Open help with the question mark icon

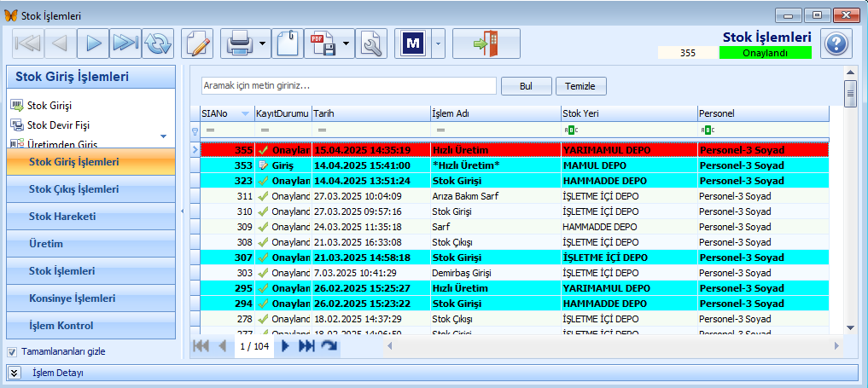click(x=836, y=43)
